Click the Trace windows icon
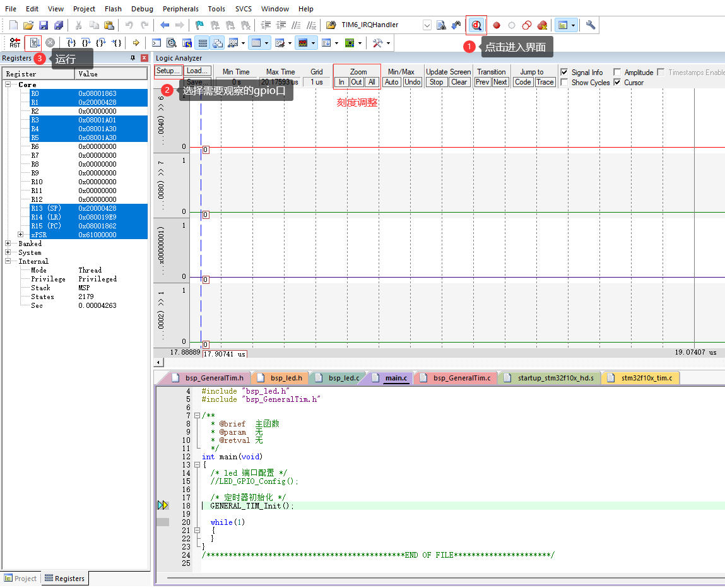Image resolution: width=725 pixels, height=588 pixels. [x=326, y=43]
